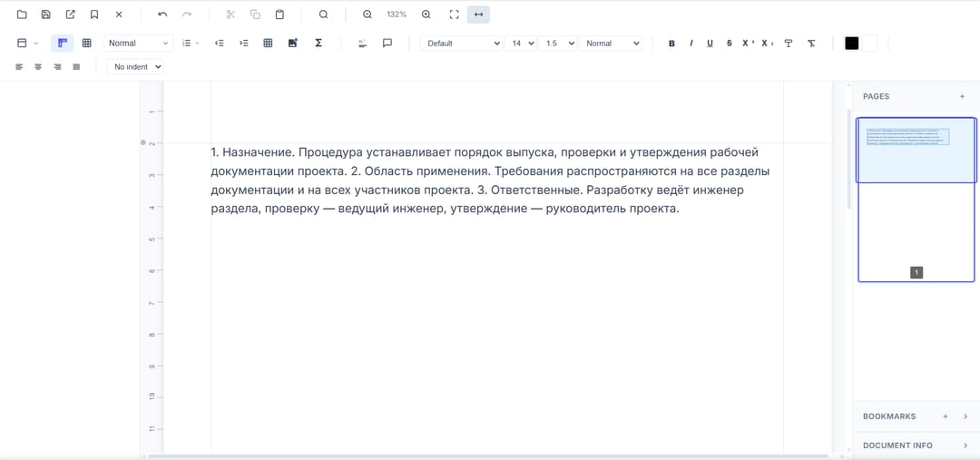Open the numbered list dropdown

pyautogui.click(x=190, y=44)
